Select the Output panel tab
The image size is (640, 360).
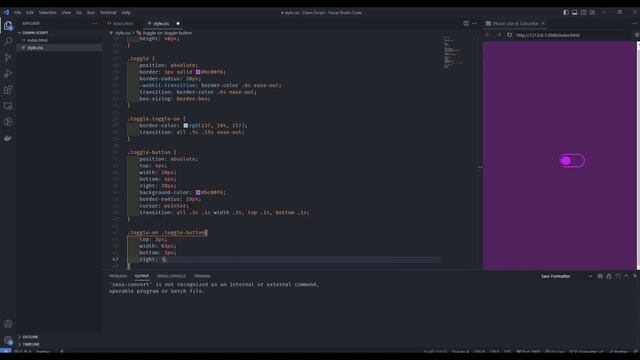[x=142, y=276]
